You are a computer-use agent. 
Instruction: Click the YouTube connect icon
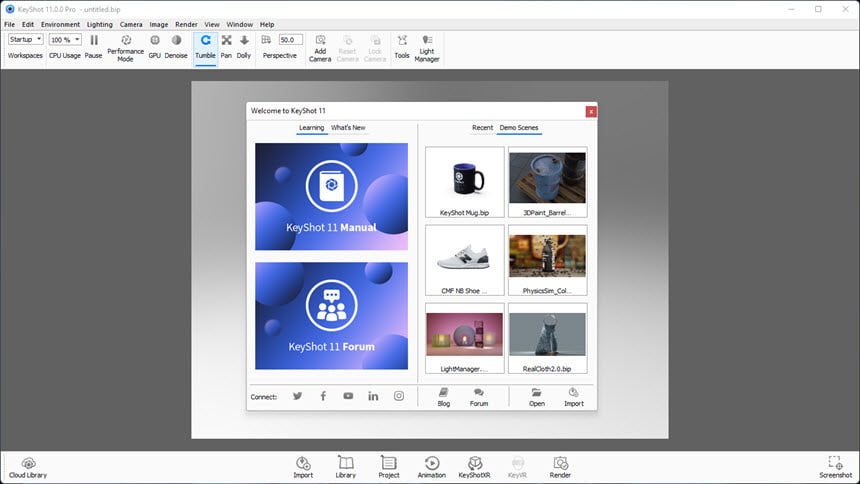pos(348,396)
